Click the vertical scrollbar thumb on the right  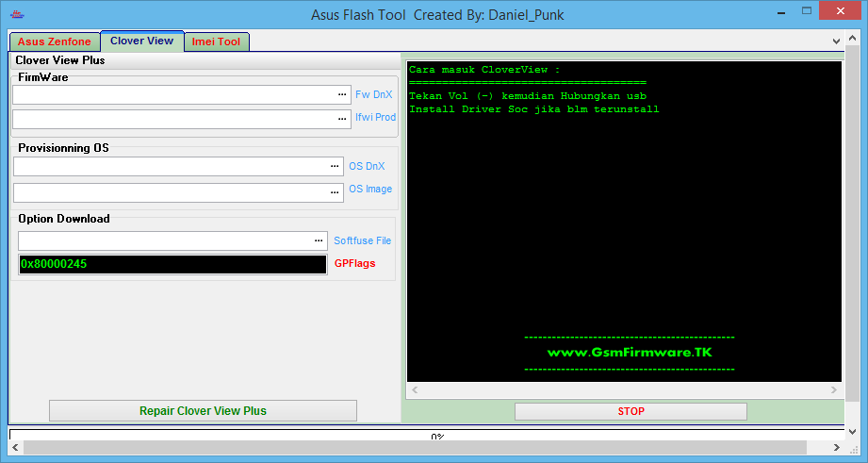853,224
